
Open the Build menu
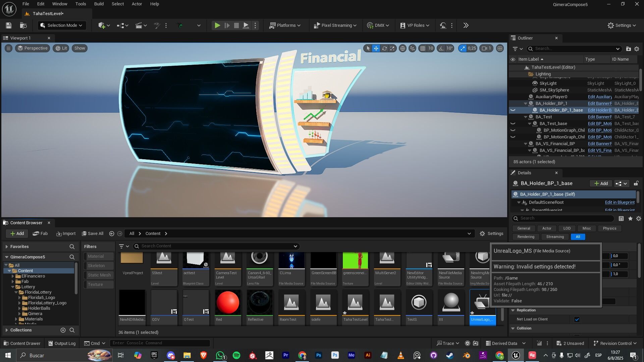[x=99, y=4]
